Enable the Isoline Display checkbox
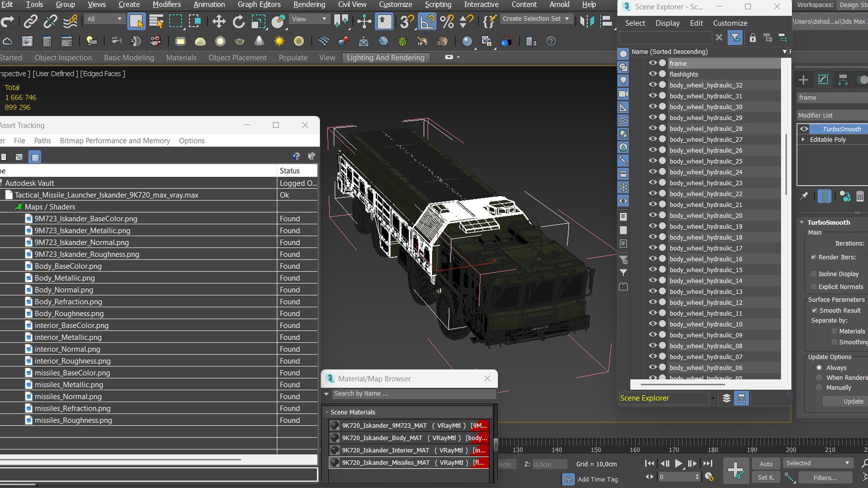Screen dimensions: 868x488 coord(814,274)
